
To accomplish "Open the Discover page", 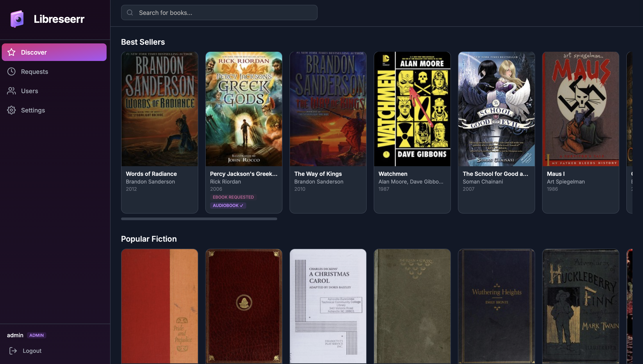I will [x=54, y=52].
